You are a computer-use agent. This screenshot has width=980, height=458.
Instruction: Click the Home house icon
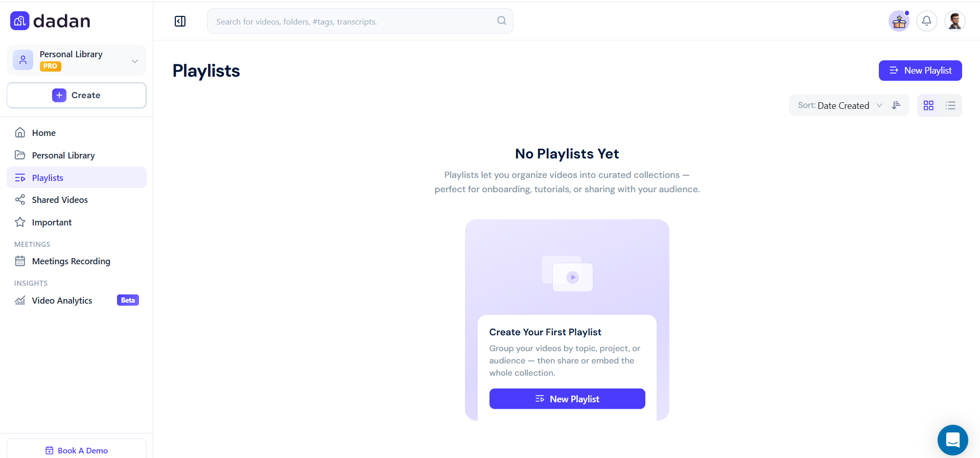pyautogui.click(x=20, y=133)
